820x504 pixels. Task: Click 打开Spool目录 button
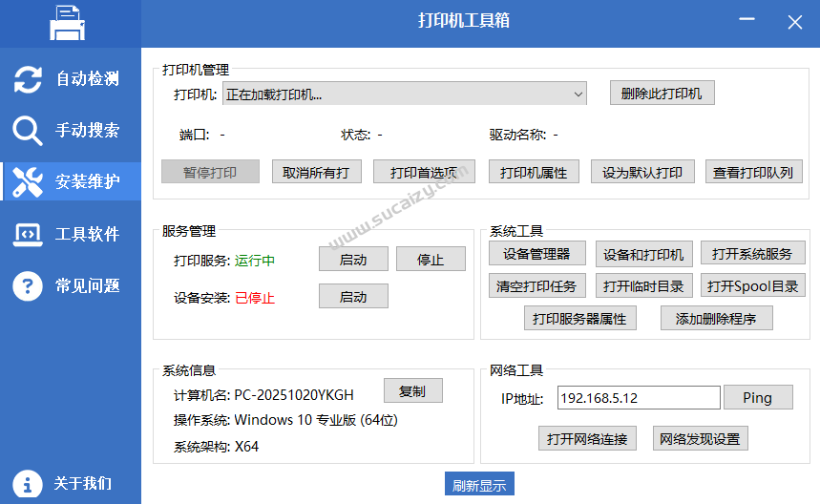click(x=752, y=285)
